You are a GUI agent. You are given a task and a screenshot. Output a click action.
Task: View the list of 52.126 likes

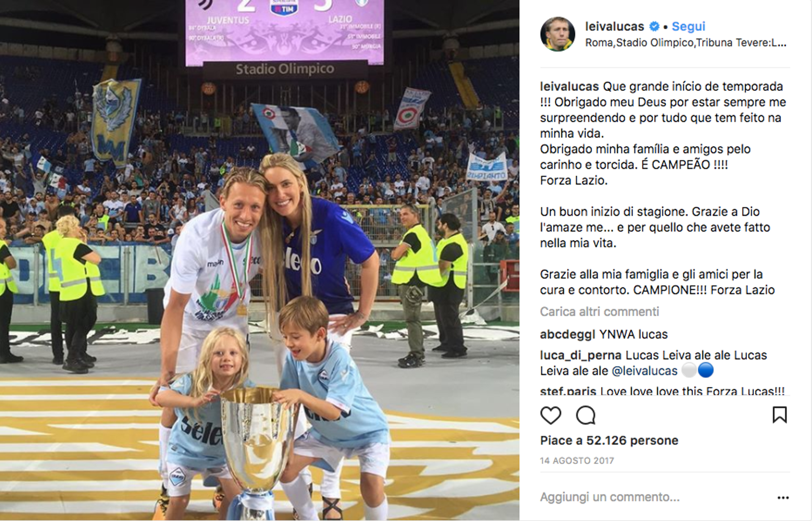coord(609,440)
